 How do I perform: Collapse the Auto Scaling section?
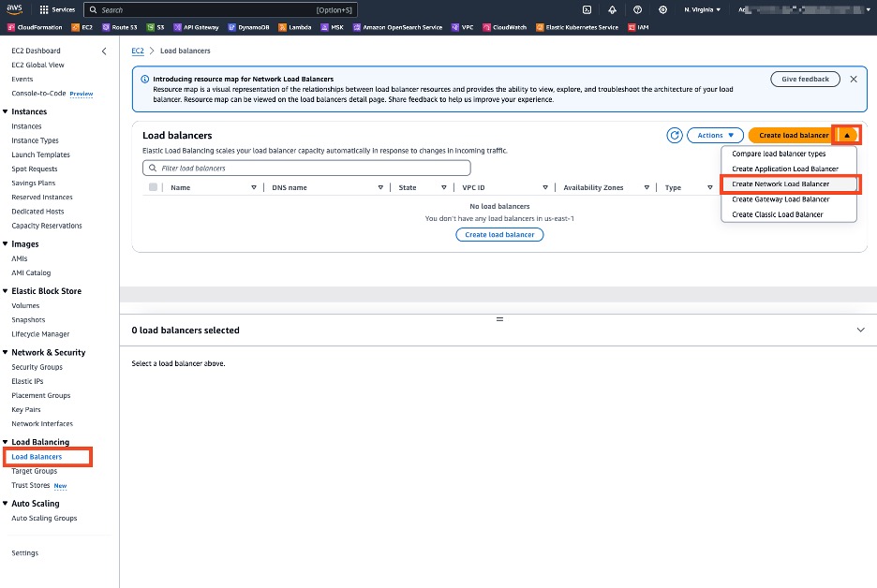tap(6, 504)
